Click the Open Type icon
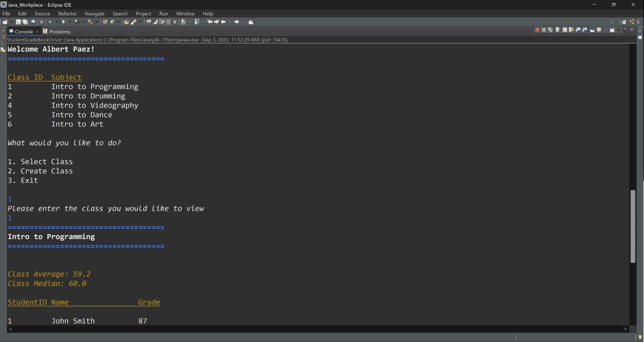This screenshot has height=342, width=644. 127,22
